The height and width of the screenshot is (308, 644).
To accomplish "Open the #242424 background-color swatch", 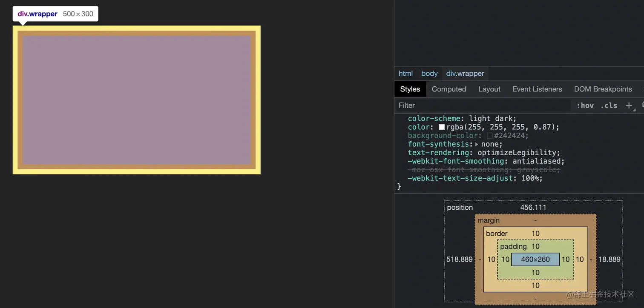I will [490, 136].
